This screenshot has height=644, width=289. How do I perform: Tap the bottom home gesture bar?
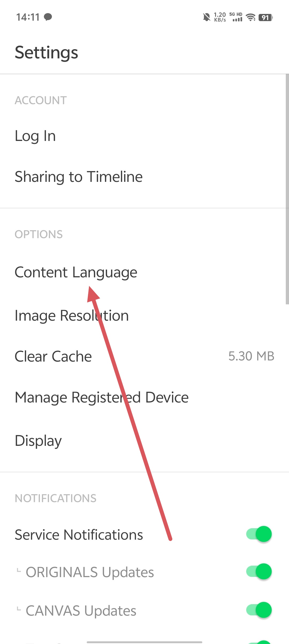(144, 642)
